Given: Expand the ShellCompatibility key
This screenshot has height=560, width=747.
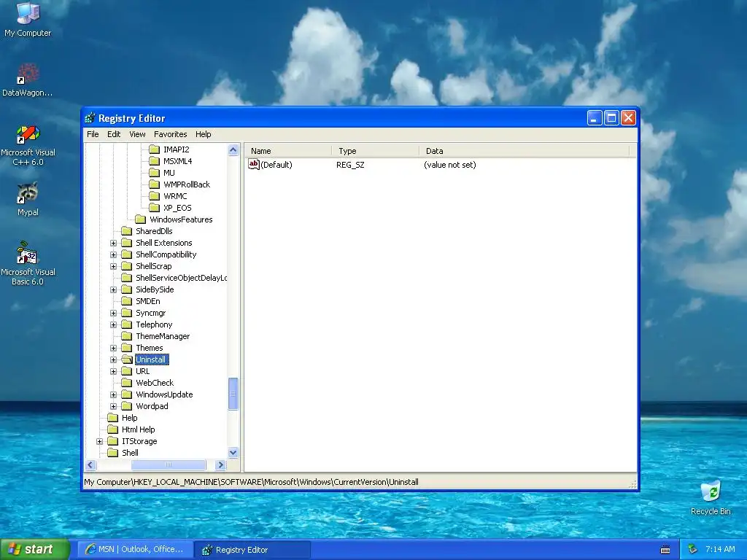Looking at the screenshot, I should point(113,254).
